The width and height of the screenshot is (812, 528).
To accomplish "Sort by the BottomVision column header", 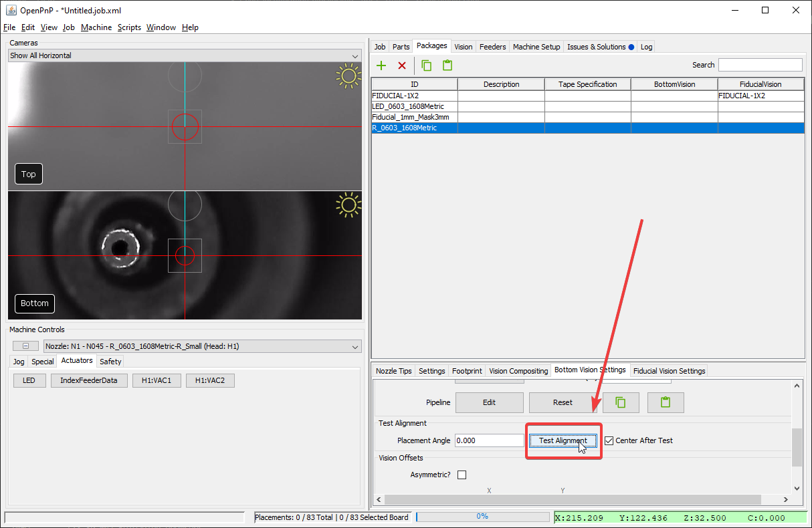I will point(674,84).
